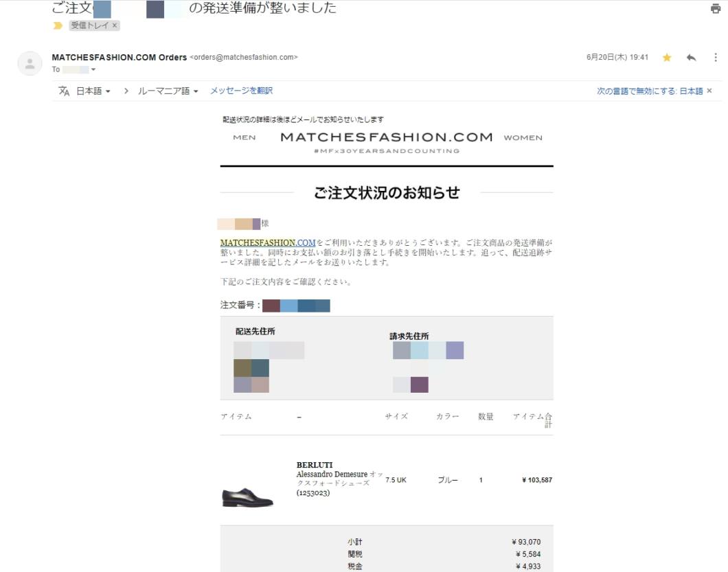Screen dimensions: 728x572
Task: Click the subtotal amount ¥ 93,070
Action: pyautogui.click(x=526, y=542)
